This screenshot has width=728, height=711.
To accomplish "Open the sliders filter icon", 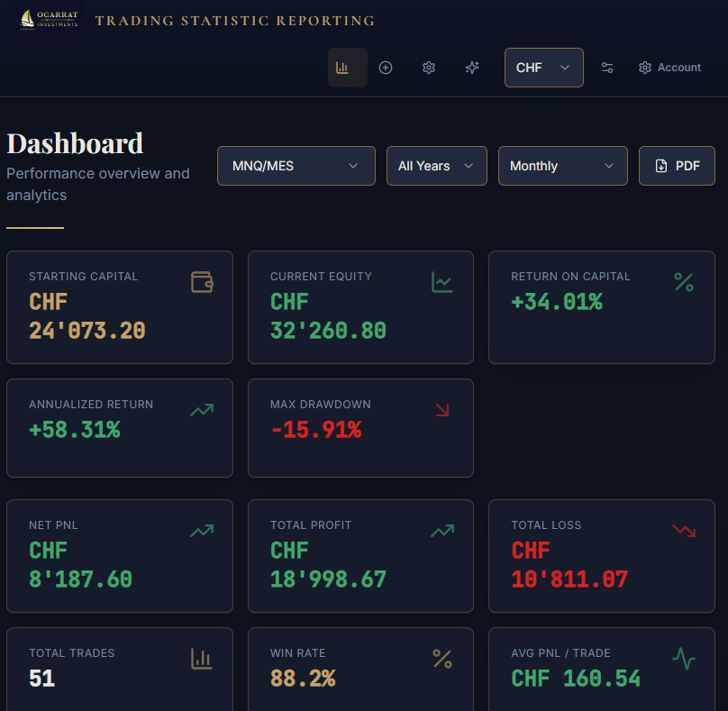I will (607, 68).
